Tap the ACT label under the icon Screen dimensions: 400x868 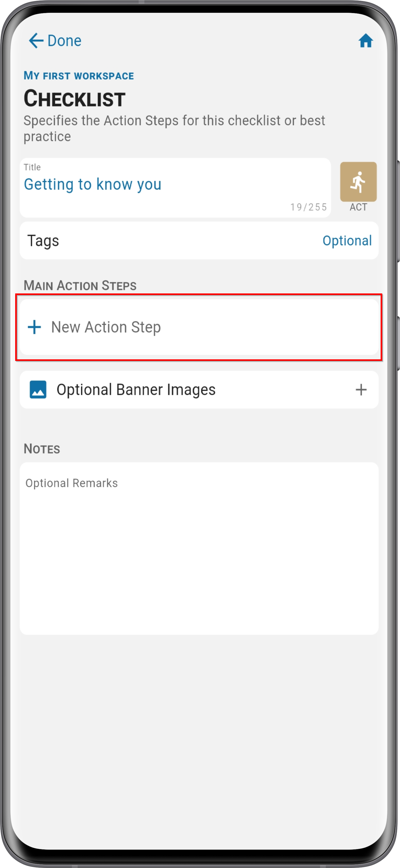(x=358, y=207)
